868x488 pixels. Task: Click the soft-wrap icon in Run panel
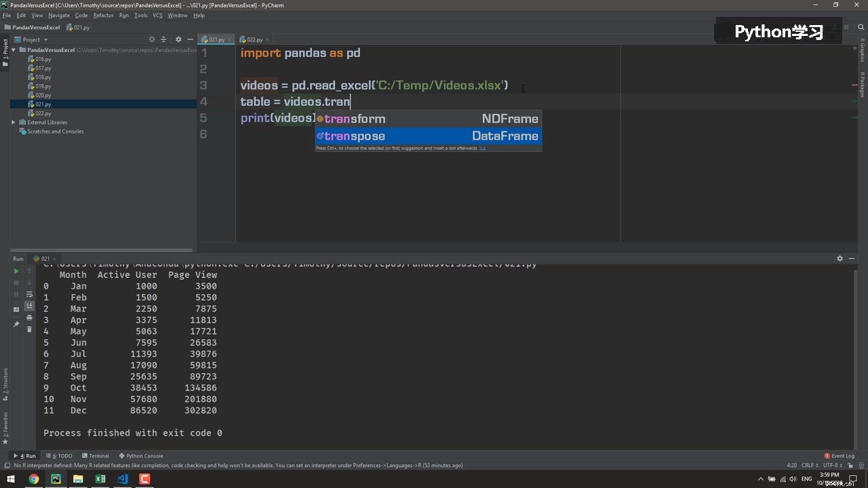coord(29,294)
